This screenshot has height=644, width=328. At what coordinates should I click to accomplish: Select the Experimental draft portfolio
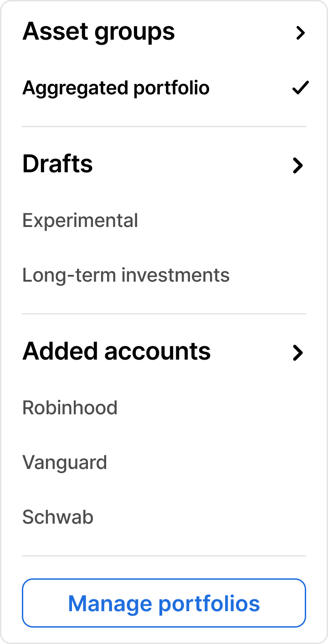point(80,221)
